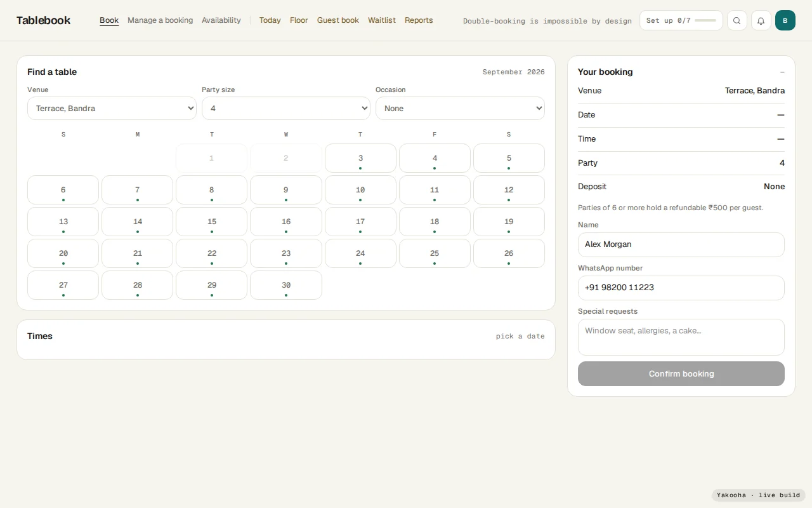Click the September 2026 month label
This screenshot has height=508, width=812.
pos(513,72)
